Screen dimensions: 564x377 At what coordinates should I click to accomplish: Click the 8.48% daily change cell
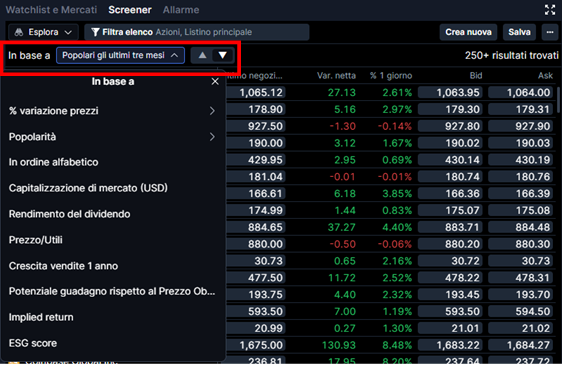[x=397, y=345]
